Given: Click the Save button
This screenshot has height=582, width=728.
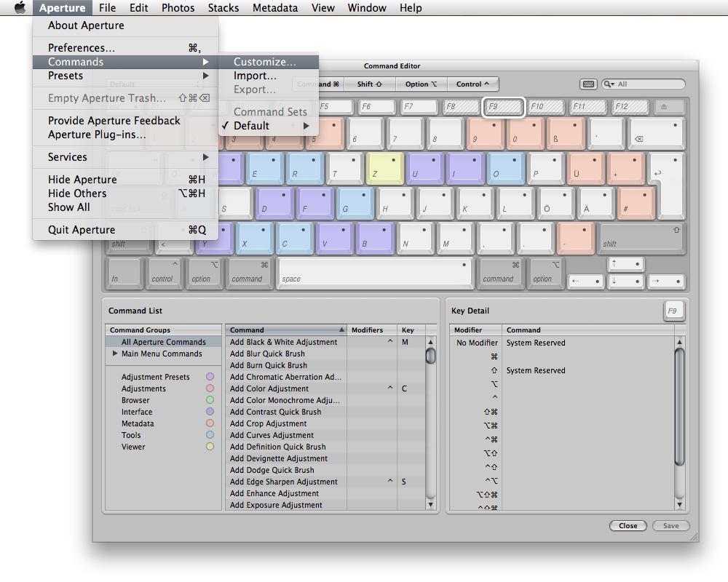Looking at the screenshot, I should coord(670,526).
